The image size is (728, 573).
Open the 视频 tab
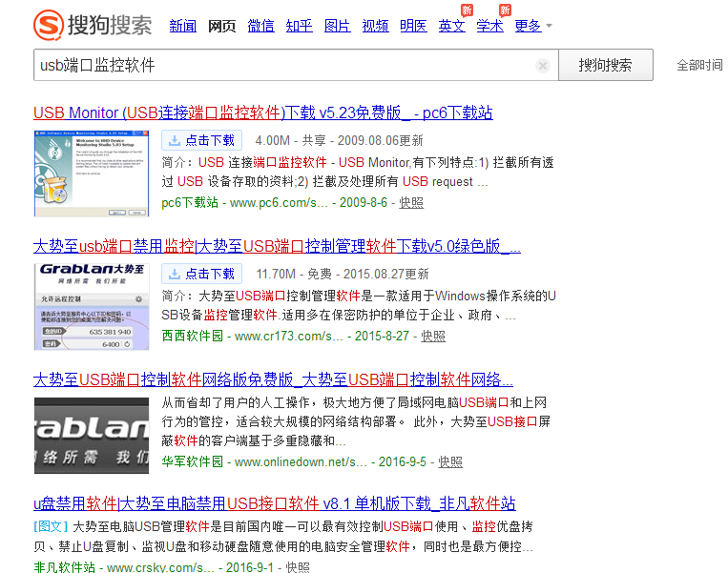pos(375,26)
